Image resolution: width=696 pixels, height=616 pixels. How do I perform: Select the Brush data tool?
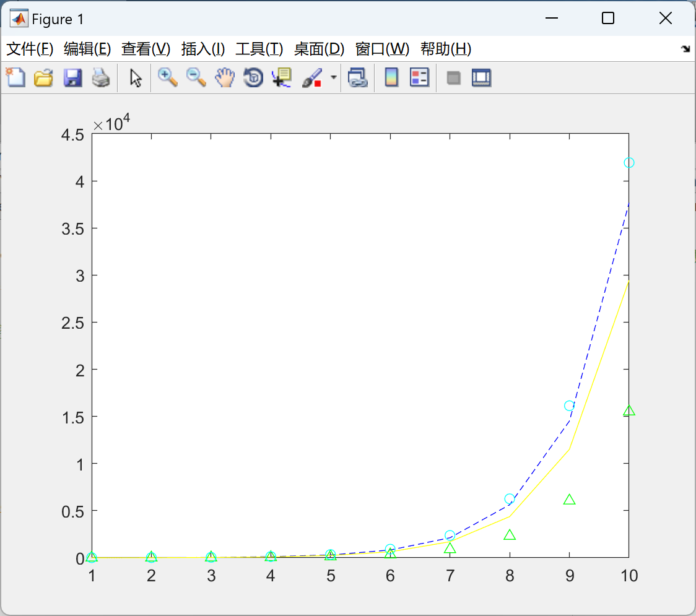pos(312,77)
